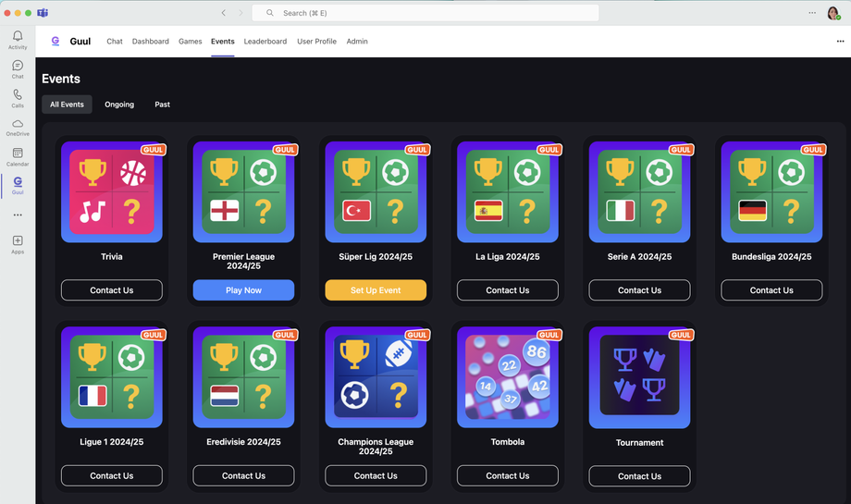Image resolution: width=851 pixels, height=504 pixels.
Task: Click the Tournament card title text
Action: 639,443
